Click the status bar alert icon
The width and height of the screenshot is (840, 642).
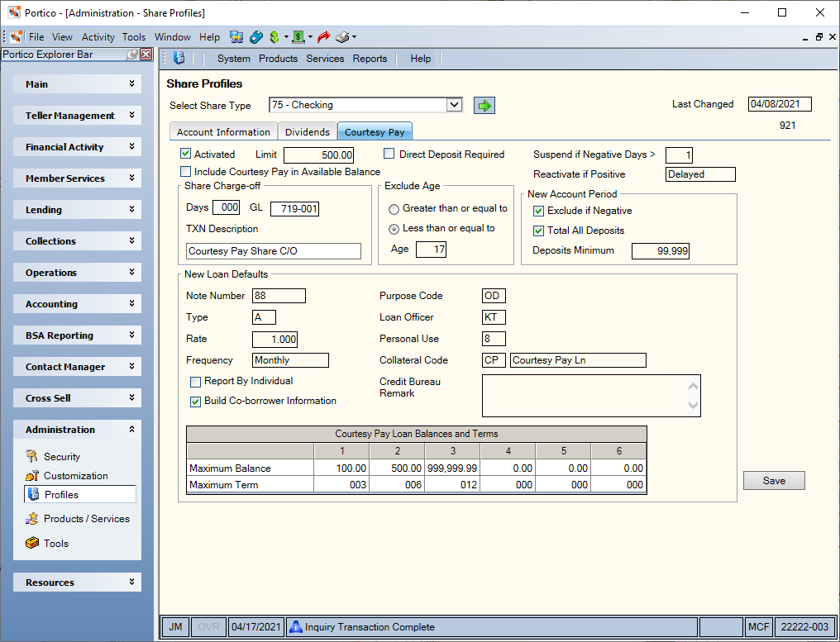point(296,626)
